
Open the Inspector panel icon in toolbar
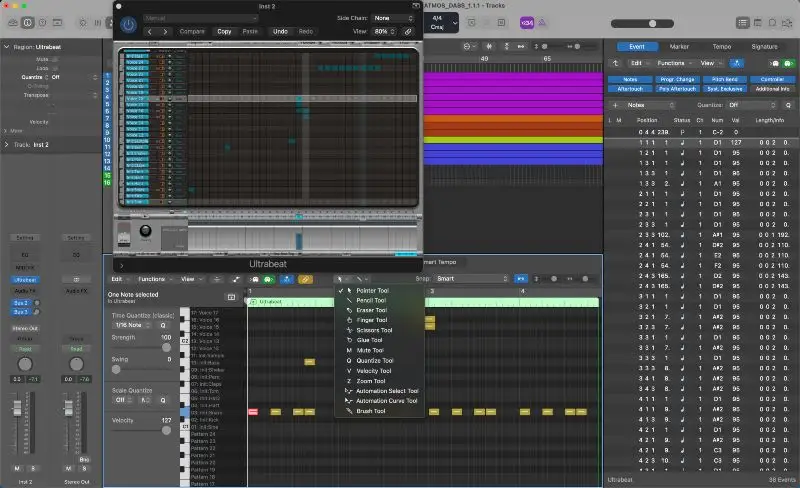[27, 22]
